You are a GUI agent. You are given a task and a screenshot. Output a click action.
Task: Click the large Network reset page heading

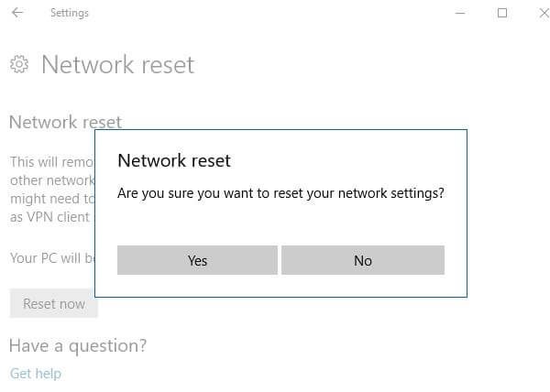(117, 65)
